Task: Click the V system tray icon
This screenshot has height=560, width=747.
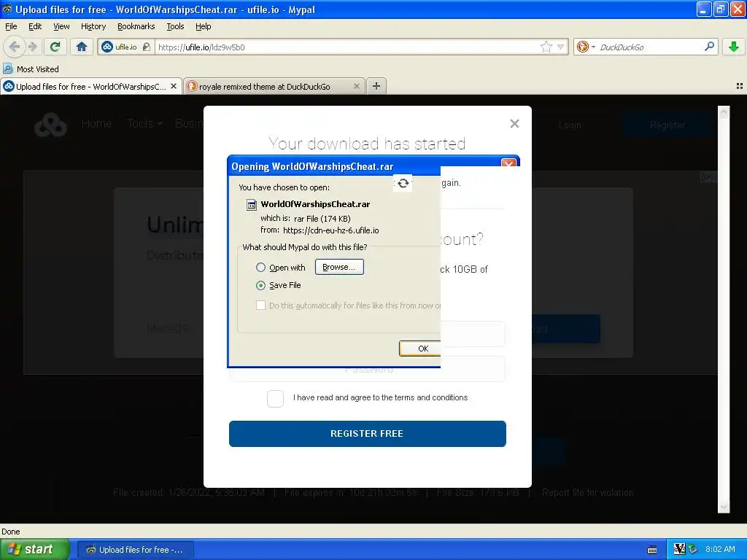Action: click(x=679, y=549)
